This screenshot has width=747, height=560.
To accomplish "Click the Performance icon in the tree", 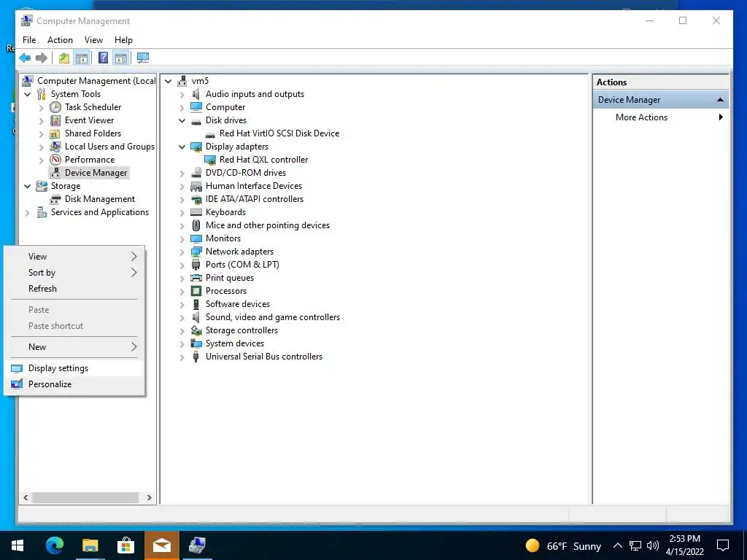I will click(55, 160).
